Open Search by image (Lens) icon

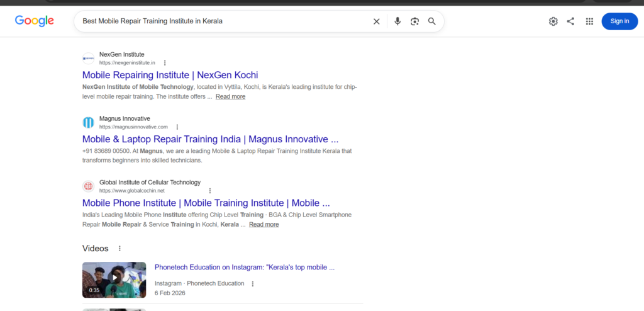(x=415, y=21)
